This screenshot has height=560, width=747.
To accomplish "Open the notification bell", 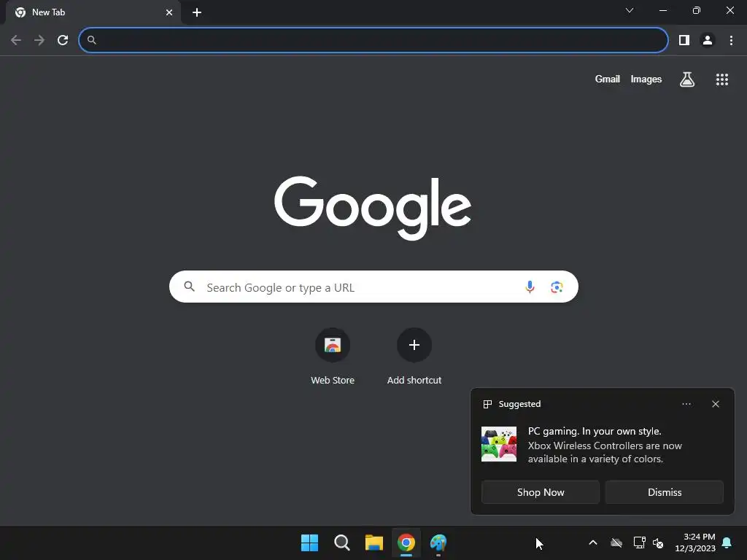I will pyautogui.click(x=727, y=542).
